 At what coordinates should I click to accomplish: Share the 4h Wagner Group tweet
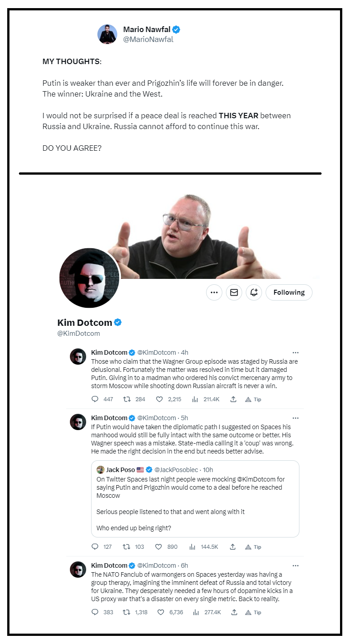[233, 399]
